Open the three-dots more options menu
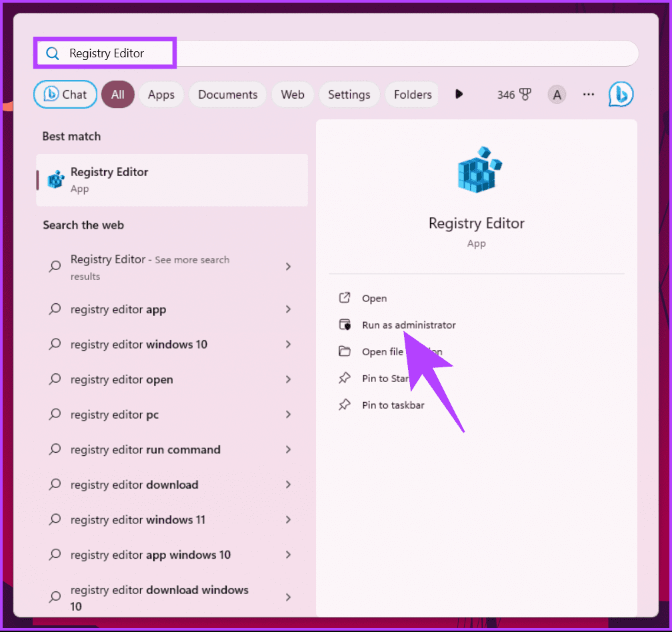 click(x=589, y=94)
